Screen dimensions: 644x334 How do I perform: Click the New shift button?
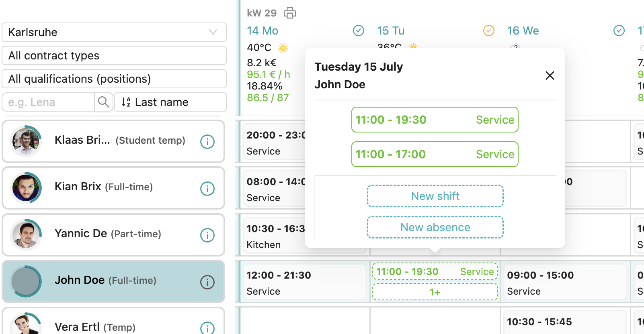pyautogui.click(x=435, y=196)
